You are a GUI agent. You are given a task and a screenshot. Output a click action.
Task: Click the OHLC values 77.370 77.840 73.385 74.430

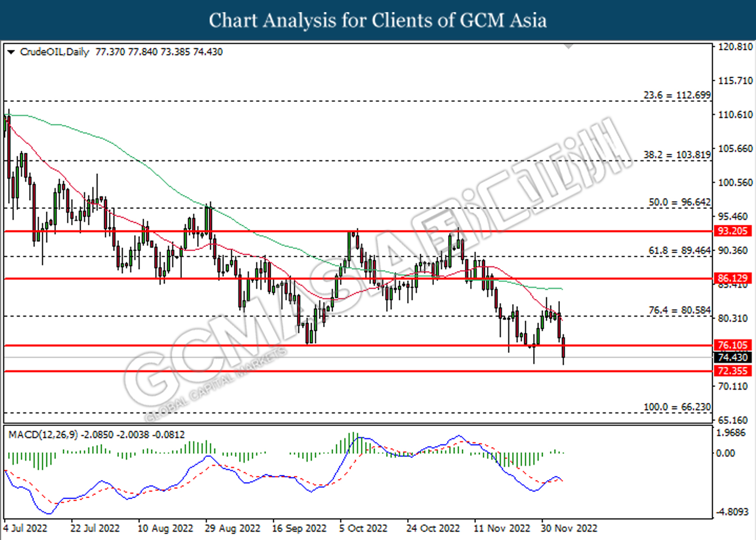159,52
